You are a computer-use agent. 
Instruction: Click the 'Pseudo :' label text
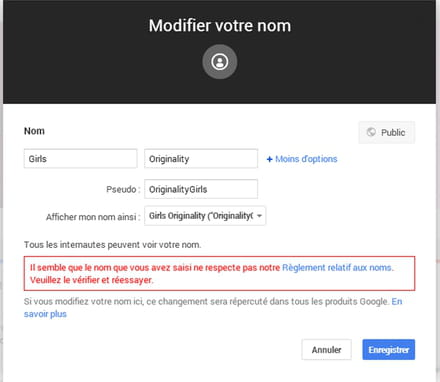pyautogui.click(x=123, y=189)
